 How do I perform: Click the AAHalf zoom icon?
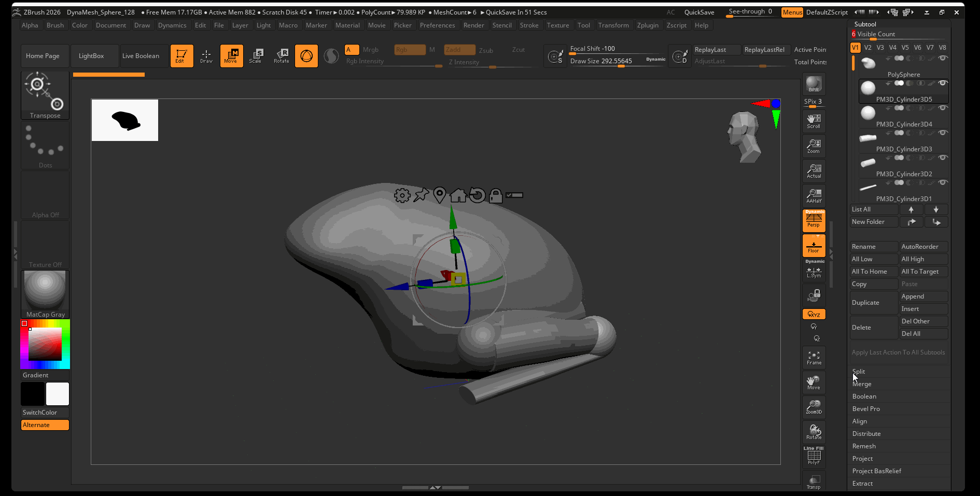pos(814,196)
